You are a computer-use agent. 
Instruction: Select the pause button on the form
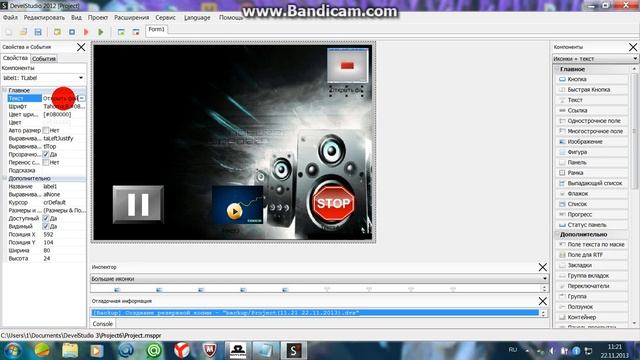click(138, 204)
